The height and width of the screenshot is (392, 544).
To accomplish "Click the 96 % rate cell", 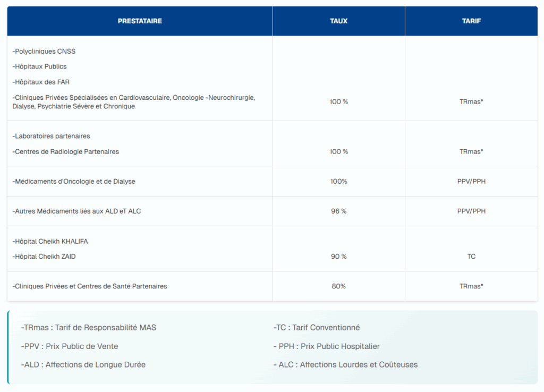I will (x=338, y=211).
